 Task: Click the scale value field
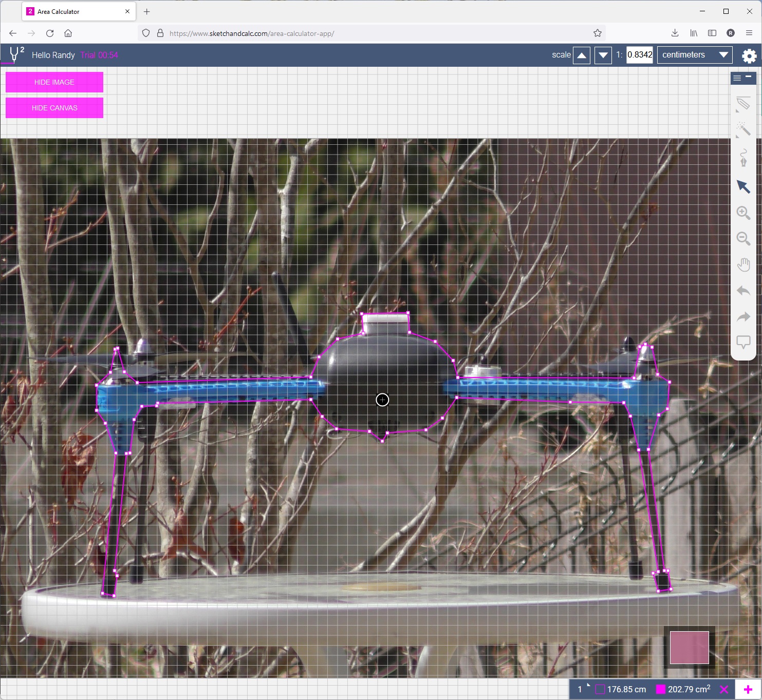point(640,55)
